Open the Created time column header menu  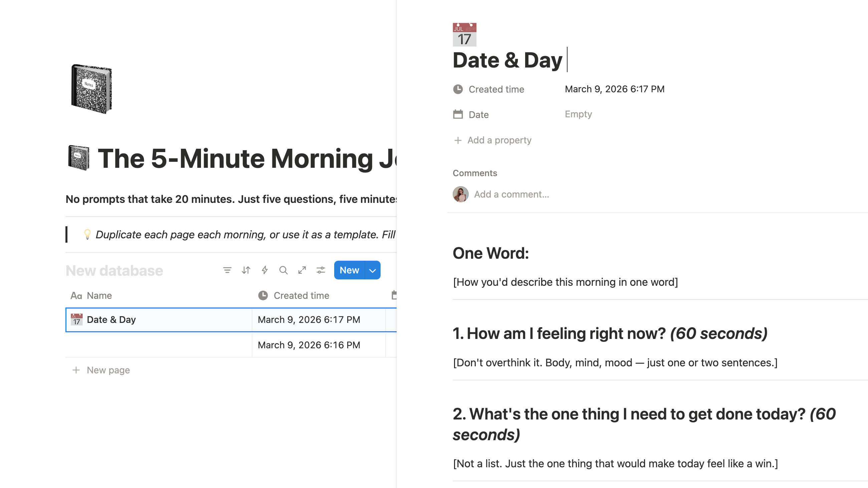coord(301,295)
